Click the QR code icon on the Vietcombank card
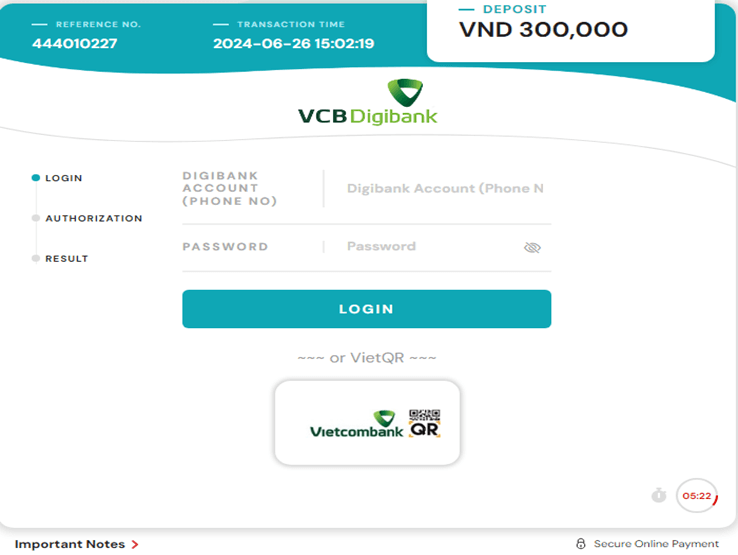This screenshot has width=738, height=555. [x=425, y=423]
